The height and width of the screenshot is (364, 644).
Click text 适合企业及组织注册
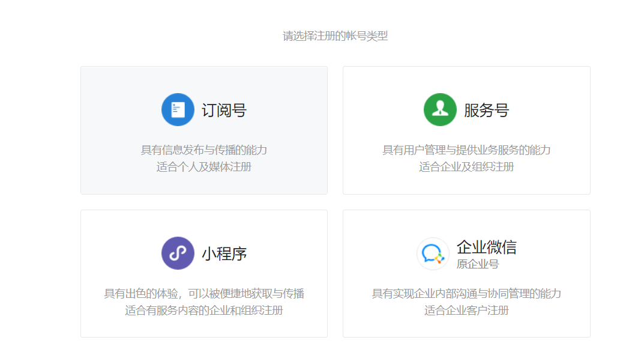tap(466, 167)
